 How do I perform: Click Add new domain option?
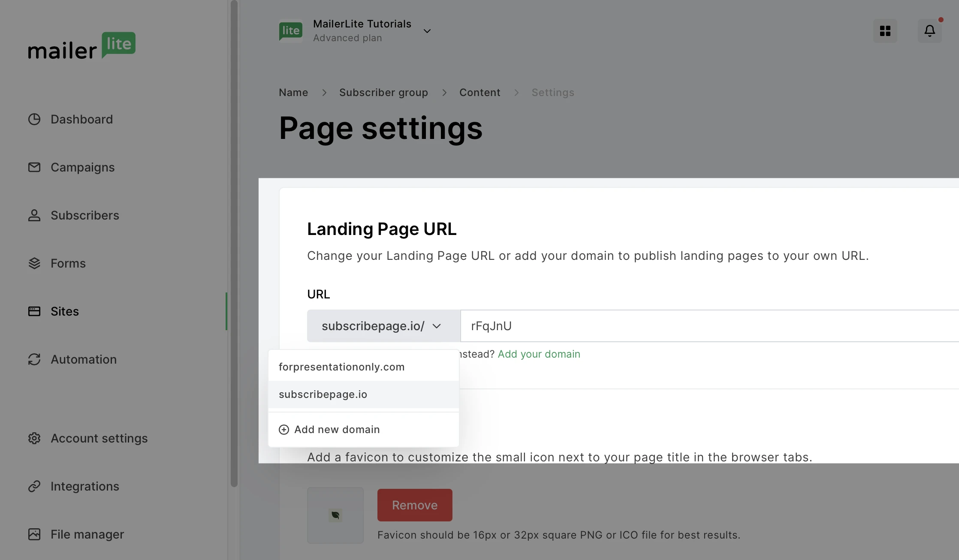[x=337, y=430]
